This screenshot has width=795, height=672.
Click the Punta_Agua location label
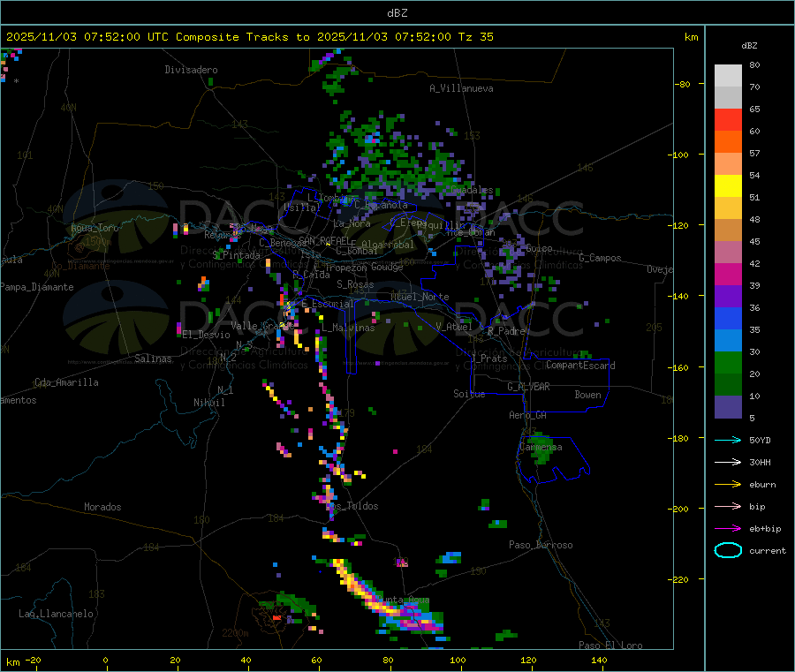(x=402, y=600)
